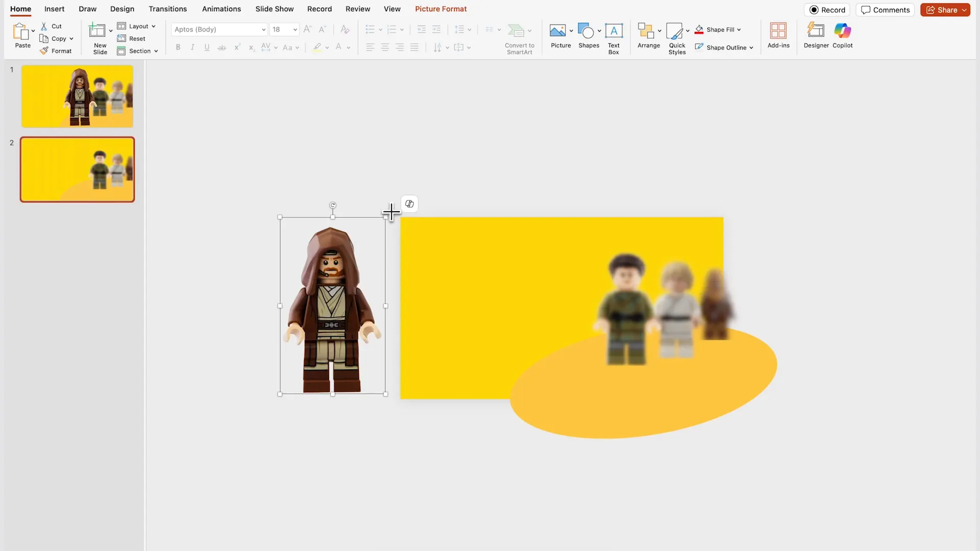Switch to the Insert tab
The image size is (980, 551).
(x=54, y=9)
